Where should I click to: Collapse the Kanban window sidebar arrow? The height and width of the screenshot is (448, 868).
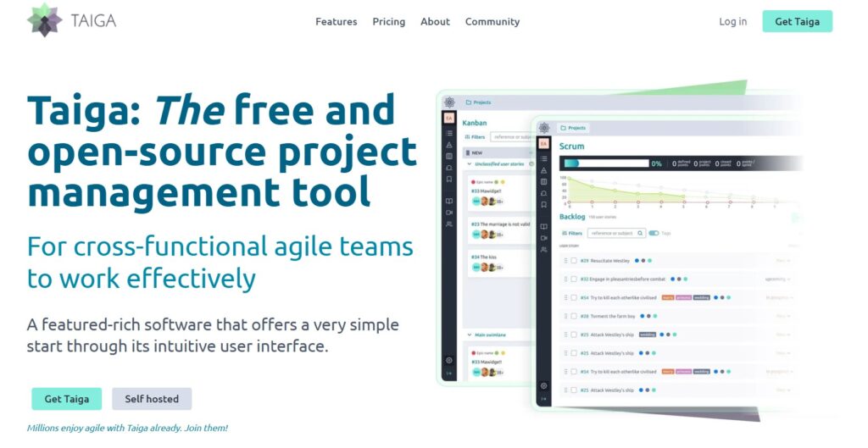[449, 373]
